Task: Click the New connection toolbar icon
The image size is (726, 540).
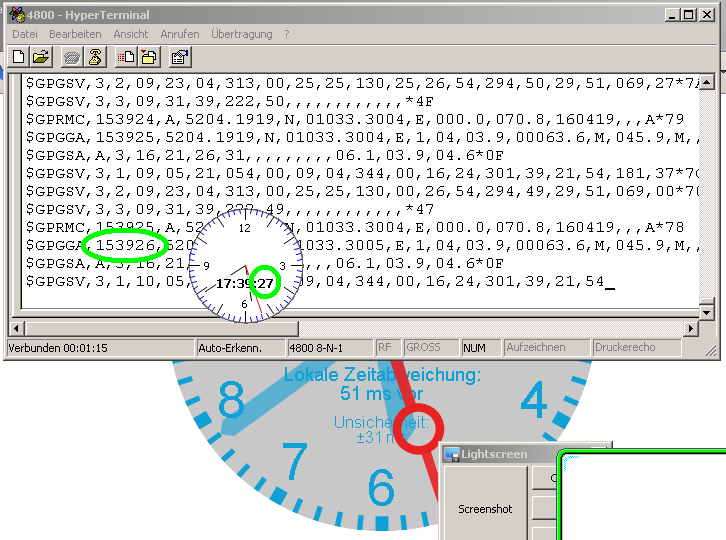Action: click(19, 57)
